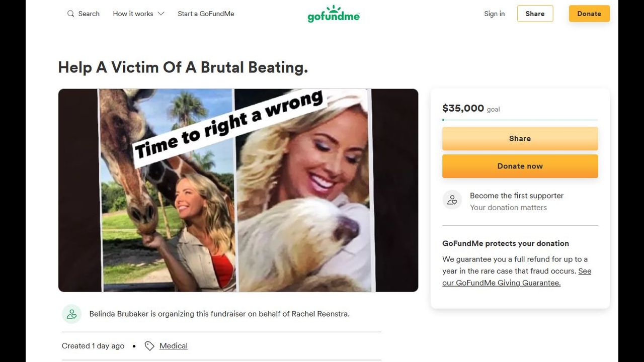Select Start a GoFundMe in navigation
This screenshot has width=644, height=362.
coord(206,14)
